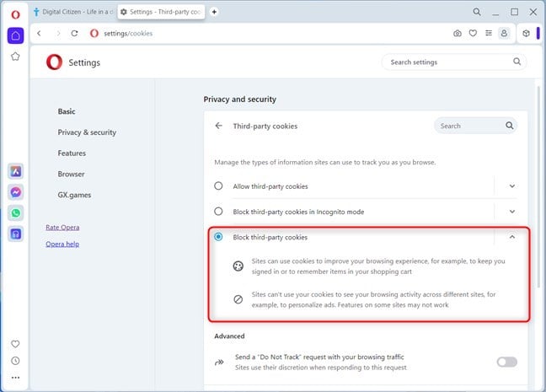Focus the cookies Search field

tap(475, 126)
